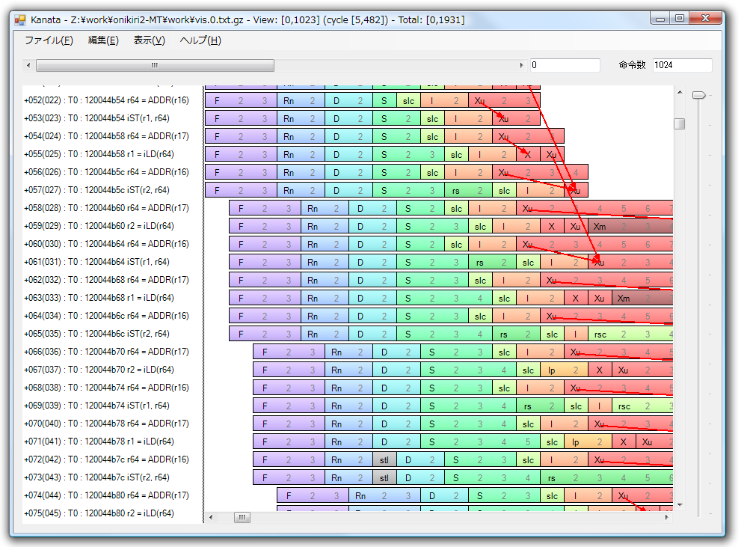The height and width of the screenshot is (550, 756).
Task: Click left arrow of bottom horizontal scrollbar
Action: click(211, 517)
